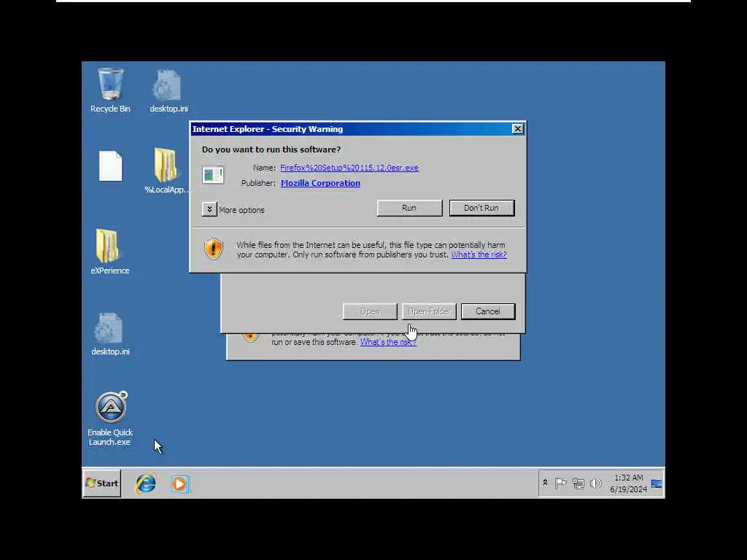Image resolution: width=747 pixels, height=560 pixels.
Task: Click the Security Warning title bar text
Action: point(268,129)
